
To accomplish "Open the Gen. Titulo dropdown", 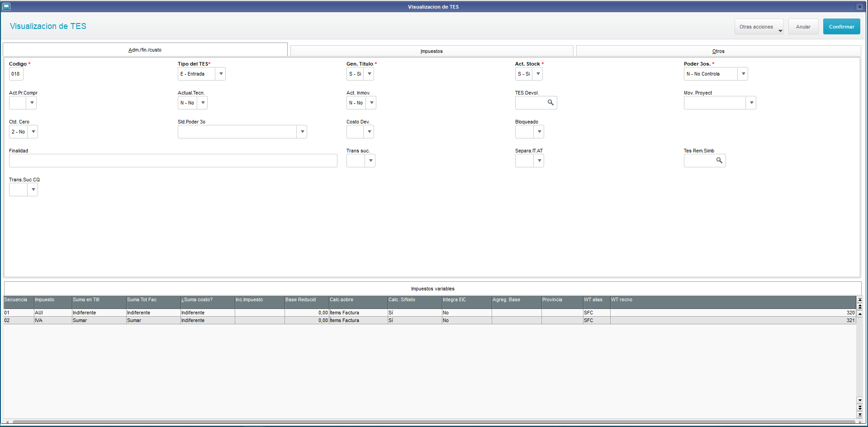I will pos(369,74).
